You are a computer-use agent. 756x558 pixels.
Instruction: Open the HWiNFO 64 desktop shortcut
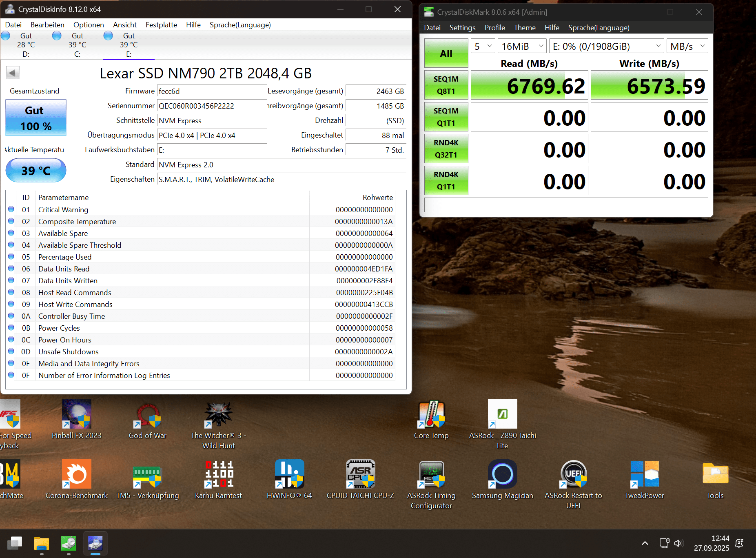(290, 479)
